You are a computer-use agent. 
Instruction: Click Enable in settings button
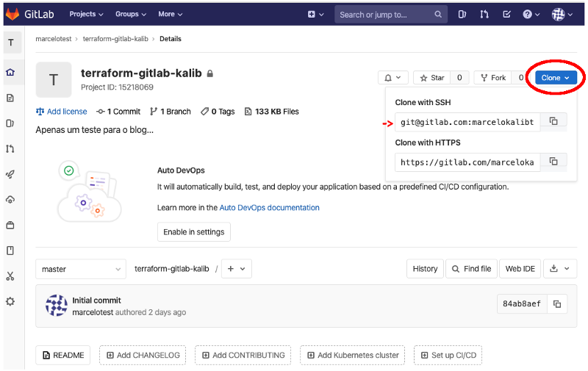coord(194,232)
